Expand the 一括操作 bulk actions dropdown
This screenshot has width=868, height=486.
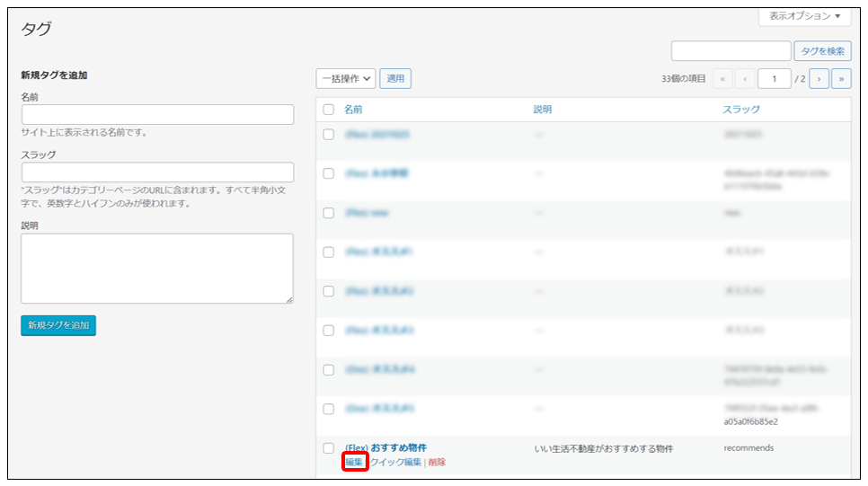pyautogui.click(x=346, y=79)
